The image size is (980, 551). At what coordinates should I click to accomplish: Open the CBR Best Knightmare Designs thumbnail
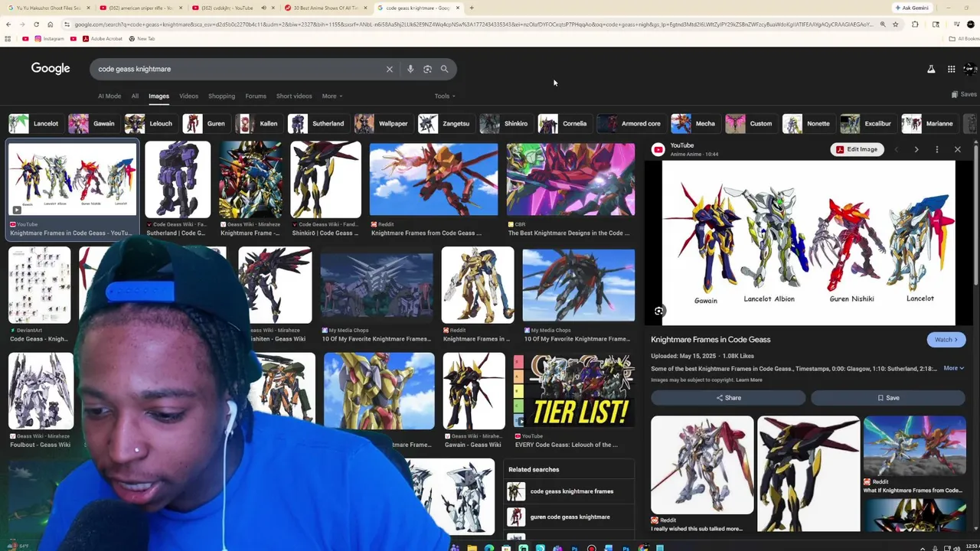pyautogui.click(x=570, y=179)
